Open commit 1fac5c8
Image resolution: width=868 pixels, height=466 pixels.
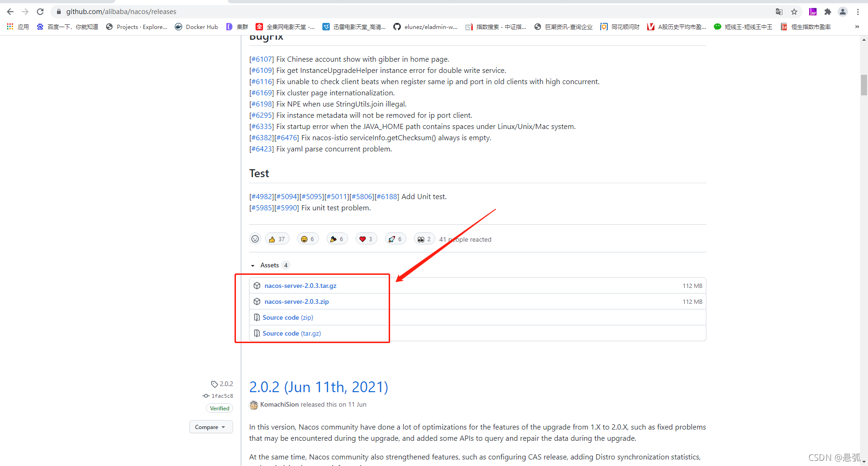pyautogui.click(x=218, y=396)
